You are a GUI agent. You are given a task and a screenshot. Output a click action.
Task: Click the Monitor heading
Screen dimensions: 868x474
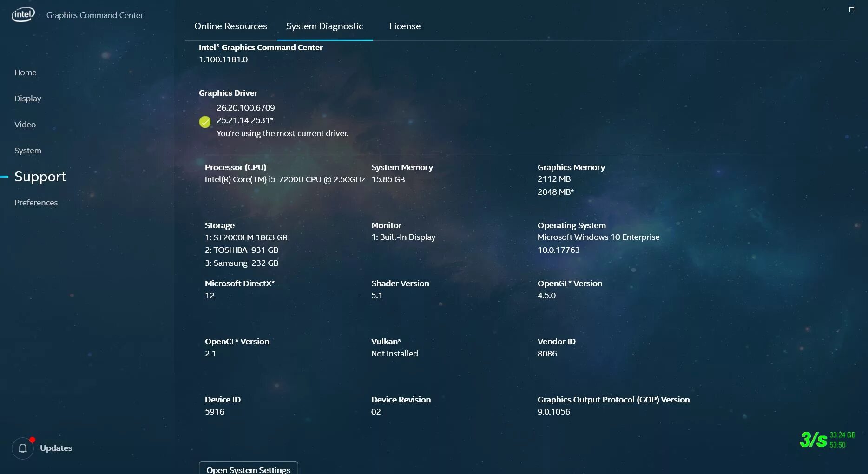pyautogui.click(x=386, y=225)
